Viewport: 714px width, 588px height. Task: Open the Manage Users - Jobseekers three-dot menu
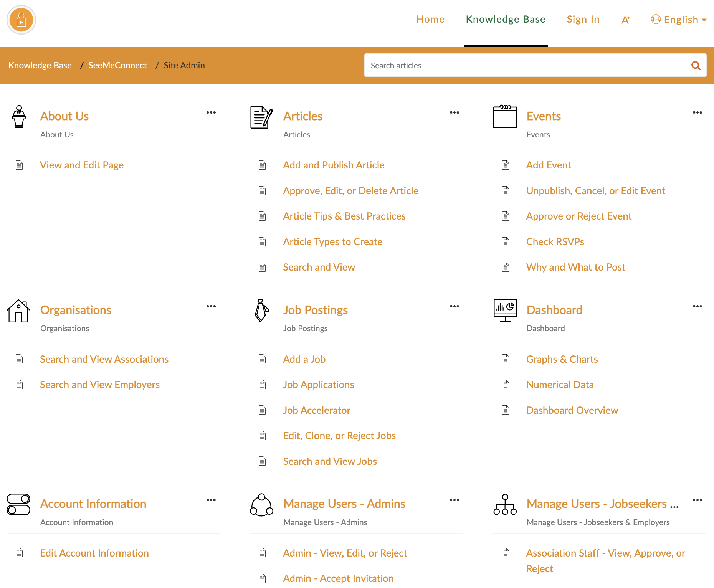tap(697, 500)
